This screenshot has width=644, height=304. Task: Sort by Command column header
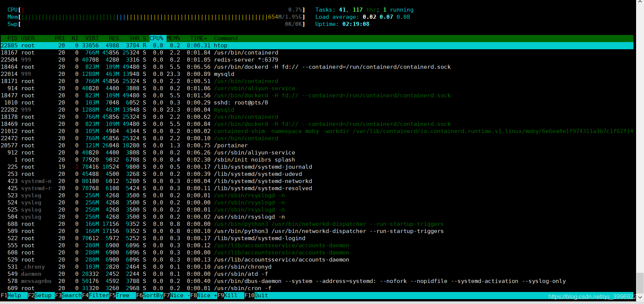[x=226, y=38]
